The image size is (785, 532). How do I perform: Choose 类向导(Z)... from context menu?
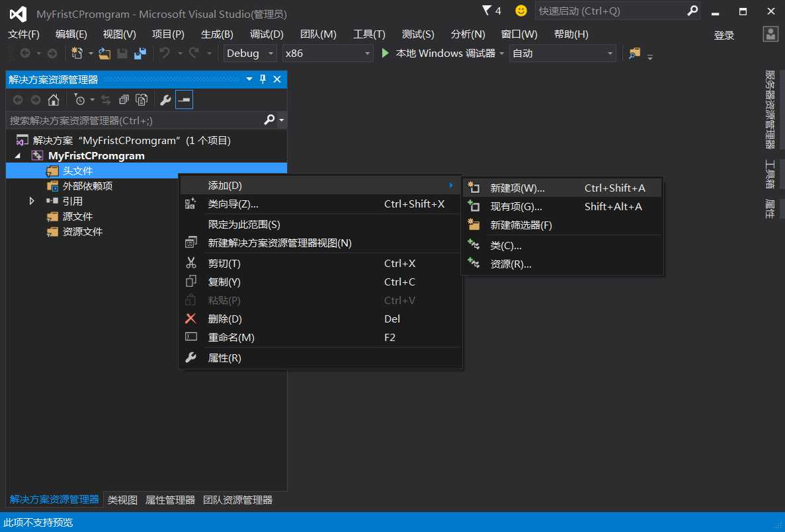point(320,204)
